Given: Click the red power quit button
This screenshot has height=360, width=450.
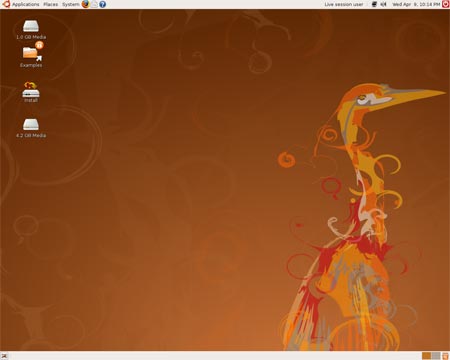Looking at the screenshot, I should point(445,4).
